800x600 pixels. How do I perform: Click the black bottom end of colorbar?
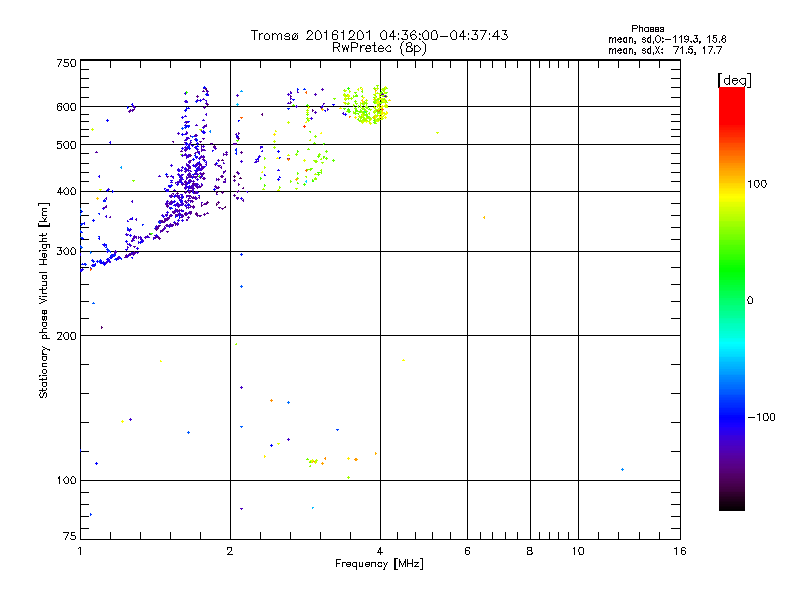[x=731, y=505]
